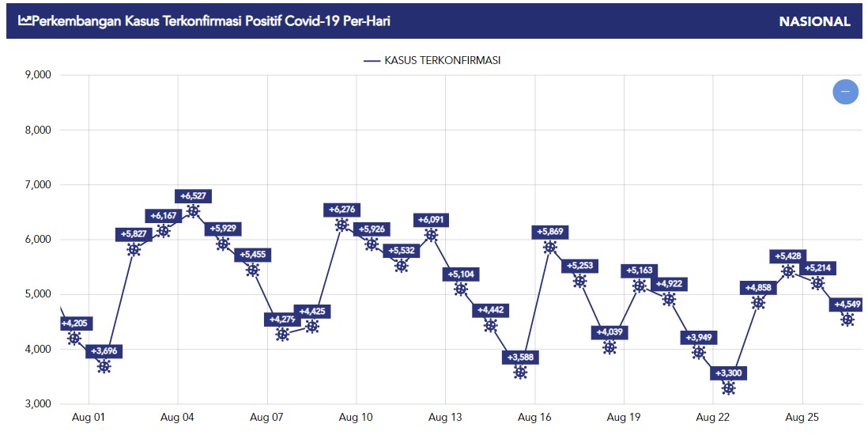This screenshot has height=439, width=868.
Task: Click the zoom-out minus button
Action: tap(845, 91)
